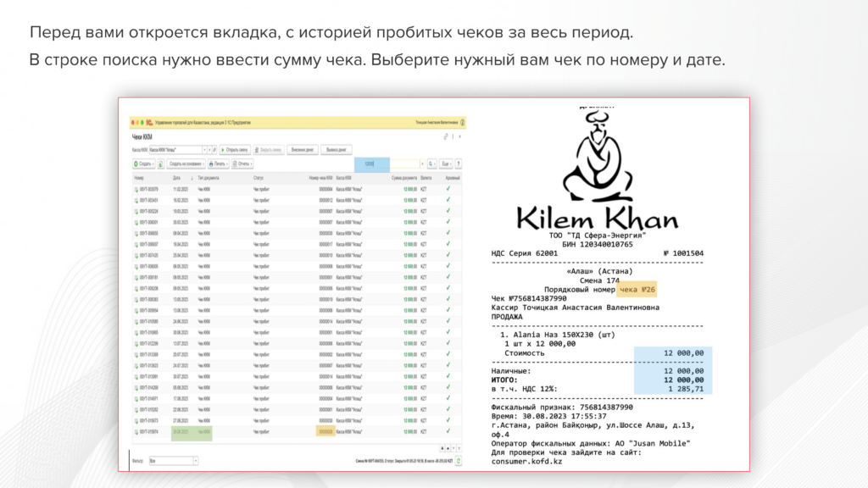This screenshot has height=488, width=868.
Task: Open the info icon beside the user name
Action: coord(463,122)
